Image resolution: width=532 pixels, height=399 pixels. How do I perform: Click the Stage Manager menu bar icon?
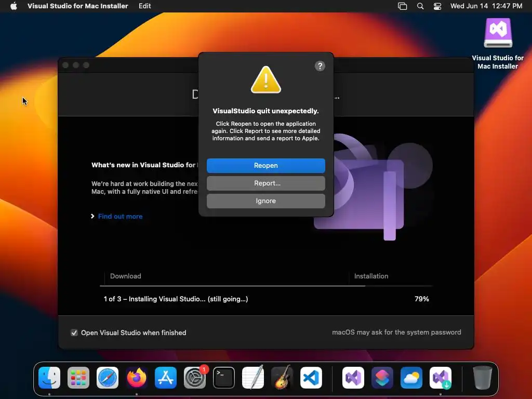402,6
